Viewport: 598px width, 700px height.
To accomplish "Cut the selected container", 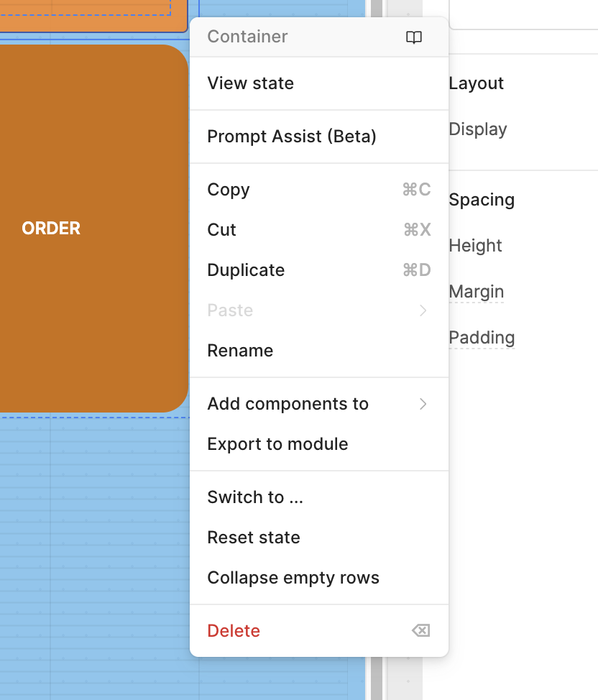I will point(222,230).
